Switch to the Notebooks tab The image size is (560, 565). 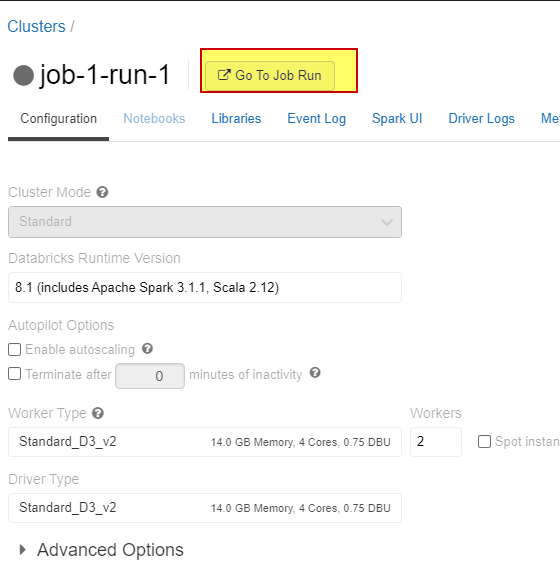154,119
